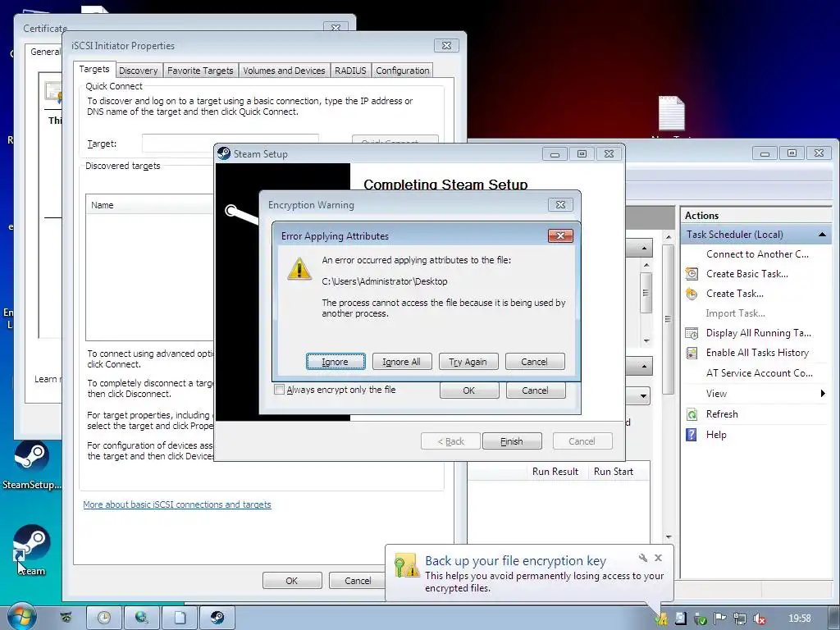Viewport: 840px width, 630px height.
Task: Open the network tray icon
Action: click(x=740, y=619)
